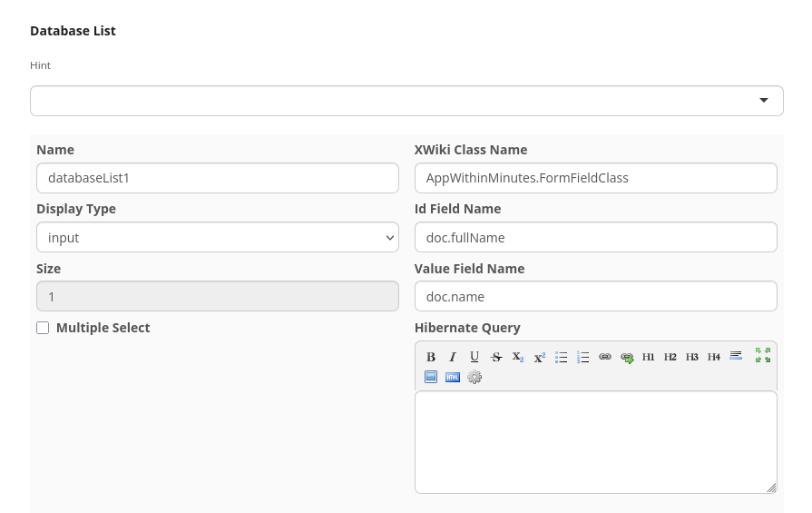Toggle underline in the editor toolbar

(x=474, y=357)
